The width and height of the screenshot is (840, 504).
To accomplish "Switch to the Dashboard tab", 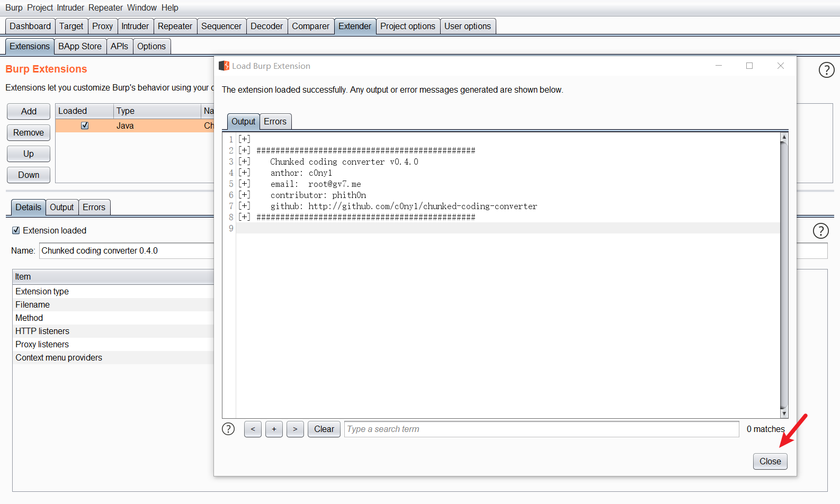I will pos(30,26).
